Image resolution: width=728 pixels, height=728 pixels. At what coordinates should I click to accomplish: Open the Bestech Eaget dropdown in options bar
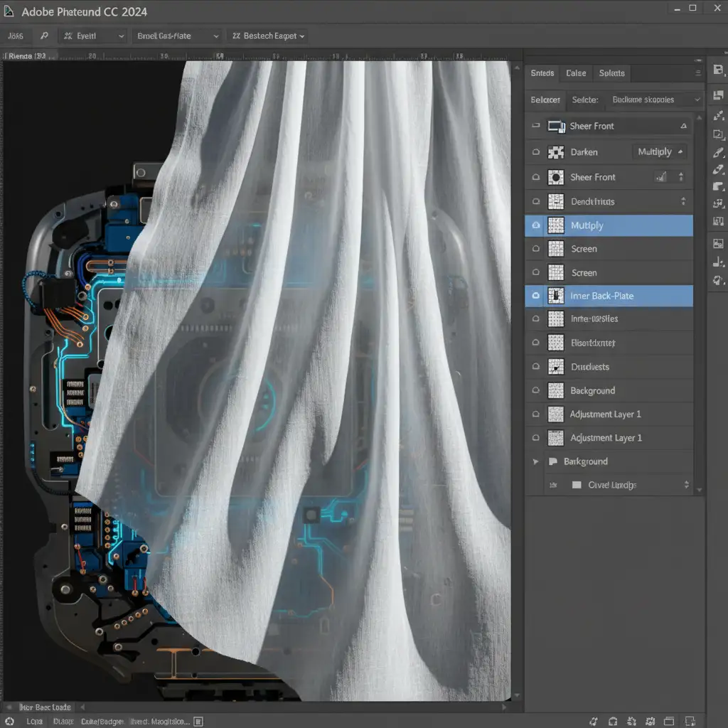point(267,36)
